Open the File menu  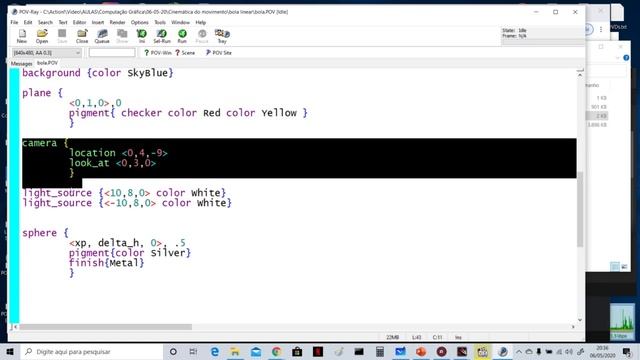(x=14, y=22)
